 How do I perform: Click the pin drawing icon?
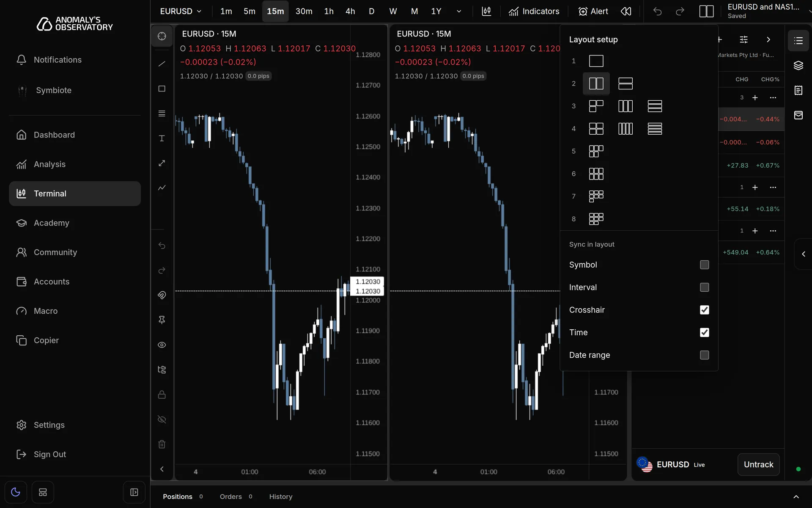pyautogui.click(x=162, y=320)
